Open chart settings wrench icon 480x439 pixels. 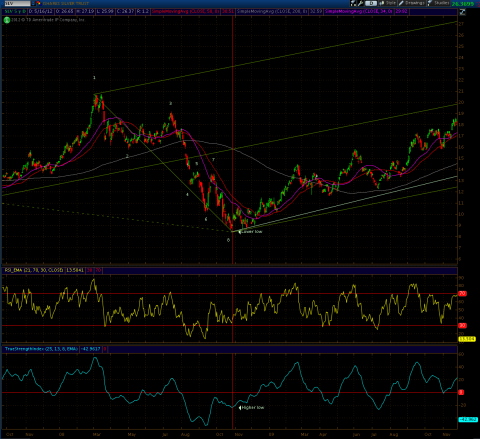[x=361, y=3]
